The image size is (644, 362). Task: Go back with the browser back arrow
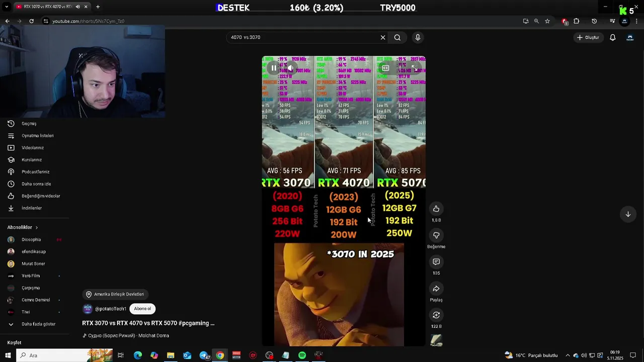pyautogui.click(x=7, y=21)
